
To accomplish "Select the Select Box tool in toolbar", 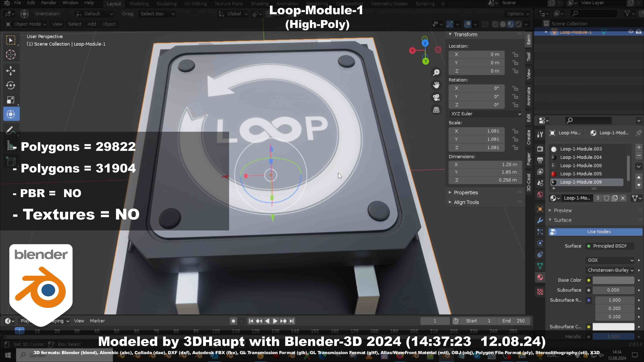I will (x=11, y=40).
